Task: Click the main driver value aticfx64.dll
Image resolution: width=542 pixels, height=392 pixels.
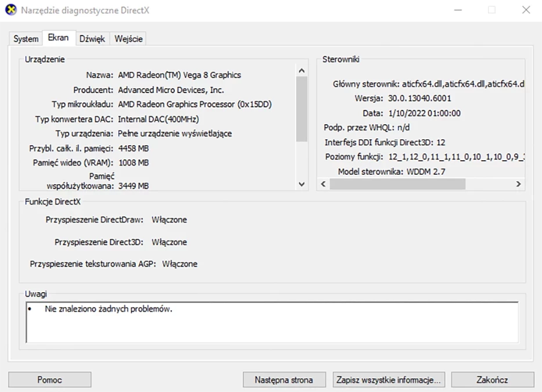Action: click(x=463, y=84)
